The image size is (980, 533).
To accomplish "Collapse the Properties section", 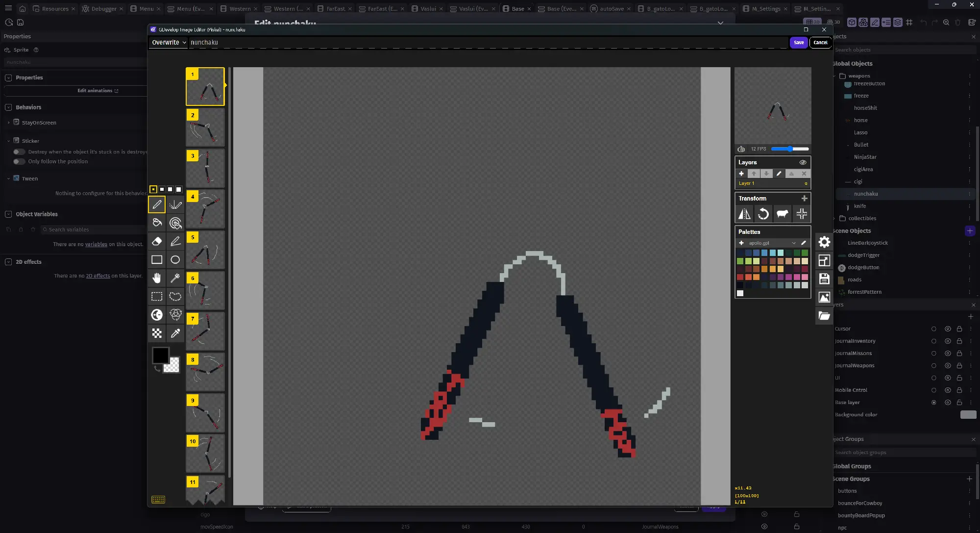I will coord(8,77).
